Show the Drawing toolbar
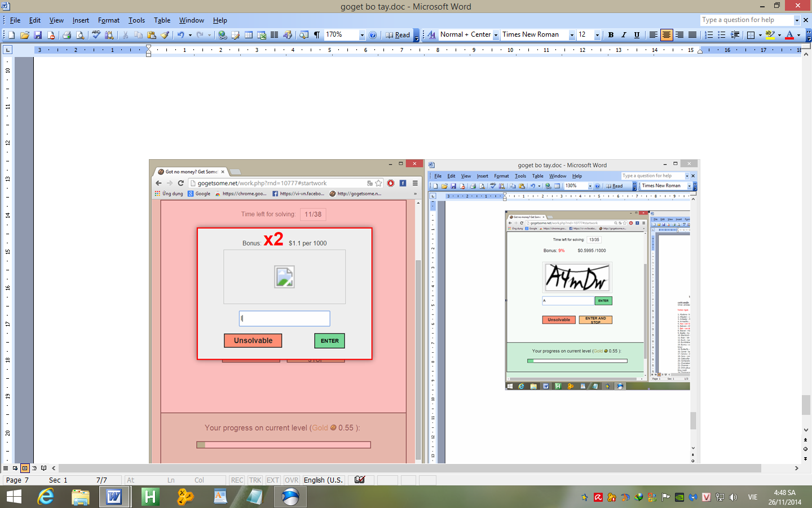Viewport: 812px width, 508px height. coord(288,35)
